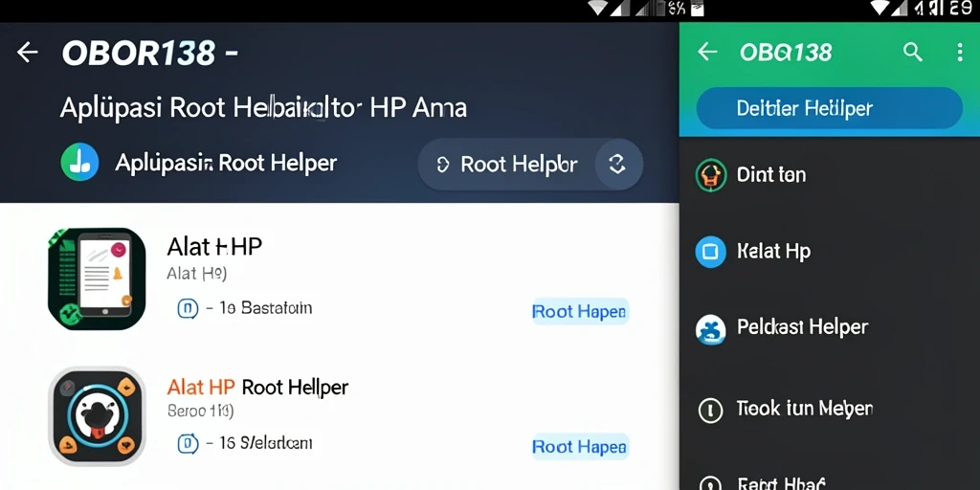This screenshot has width=980, height=490.
Task: Click the Wi-Fi status icon above OBQ138 panel
Action: [880, 8]
